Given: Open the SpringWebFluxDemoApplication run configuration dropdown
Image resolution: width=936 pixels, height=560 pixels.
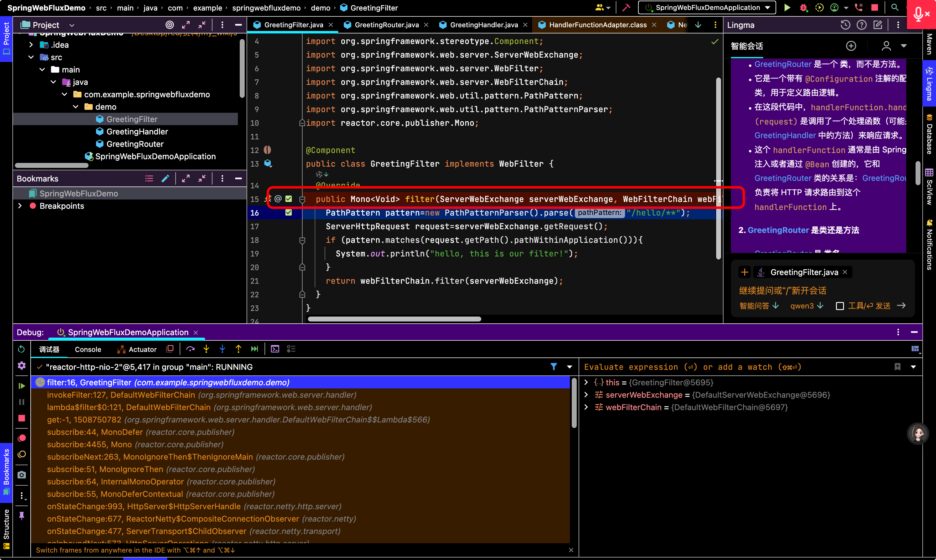Looking at the screenshot, I should tap(706, 7).
